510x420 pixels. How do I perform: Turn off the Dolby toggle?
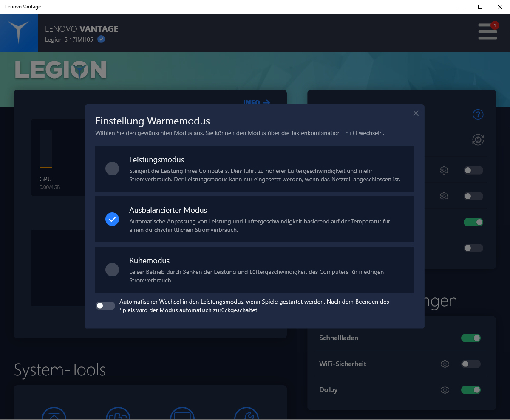tap(471, 390)
